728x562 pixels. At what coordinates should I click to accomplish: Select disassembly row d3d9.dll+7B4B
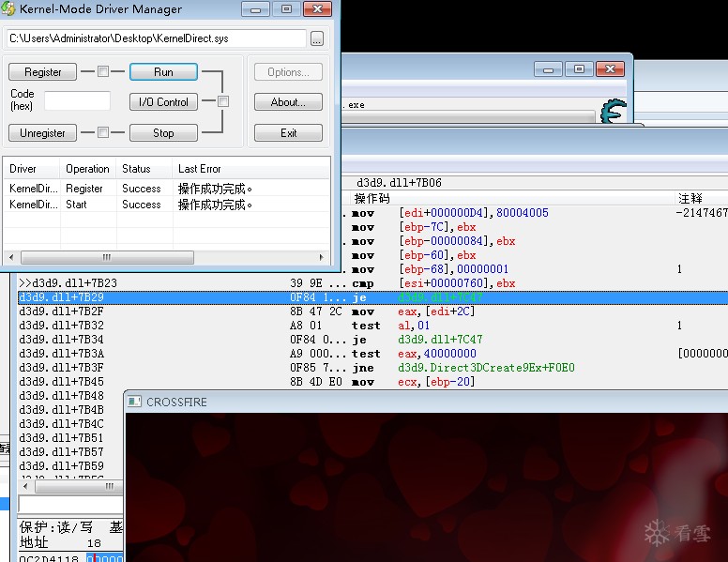61,410
